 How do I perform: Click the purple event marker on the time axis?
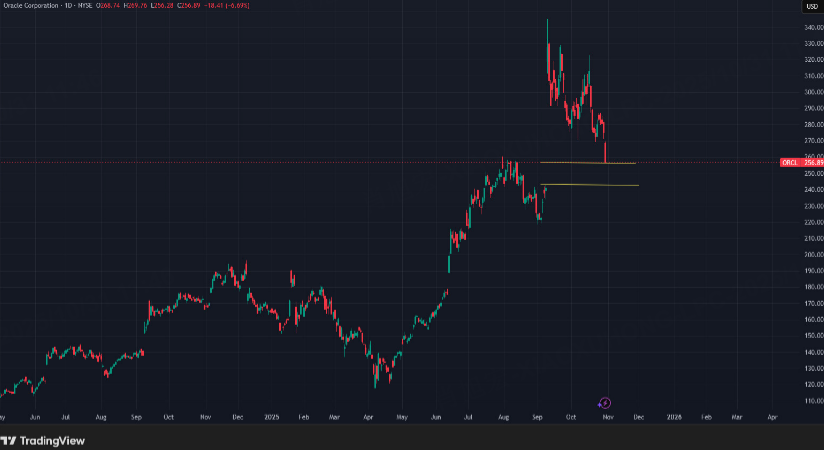(605, 402)
